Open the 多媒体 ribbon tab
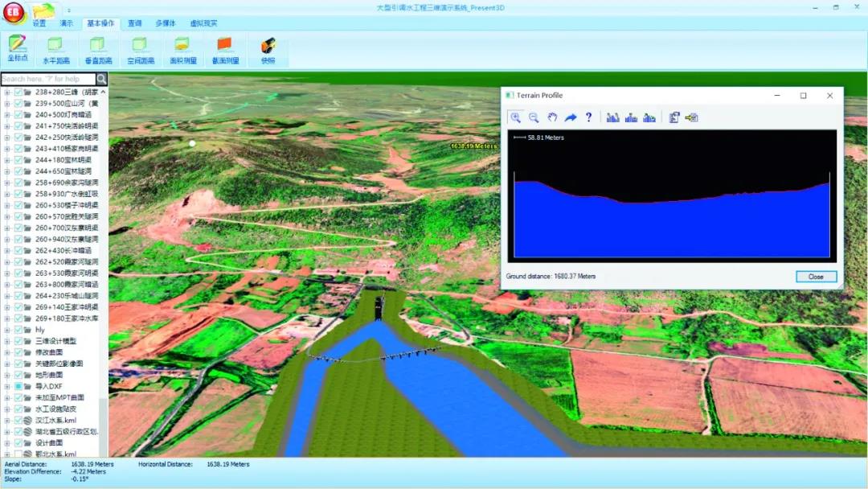 [166, 23]
